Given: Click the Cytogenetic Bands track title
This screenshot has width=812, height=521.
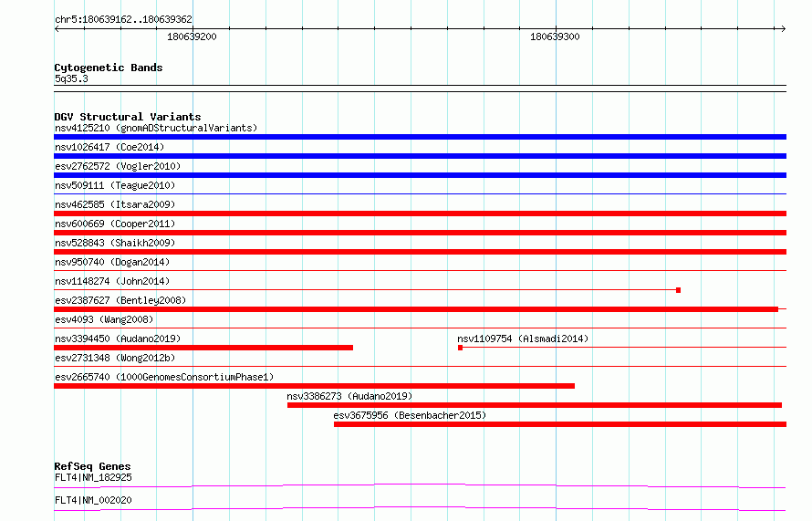Looking at the screenshot, I should point(109,68).
